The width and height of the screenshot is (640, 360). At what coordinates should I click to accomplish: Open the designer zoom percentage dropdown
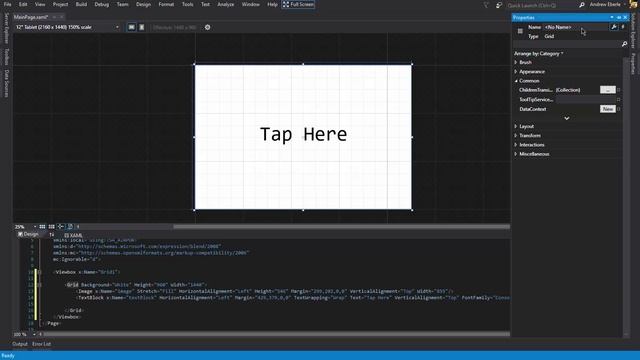tap(25, 227)
